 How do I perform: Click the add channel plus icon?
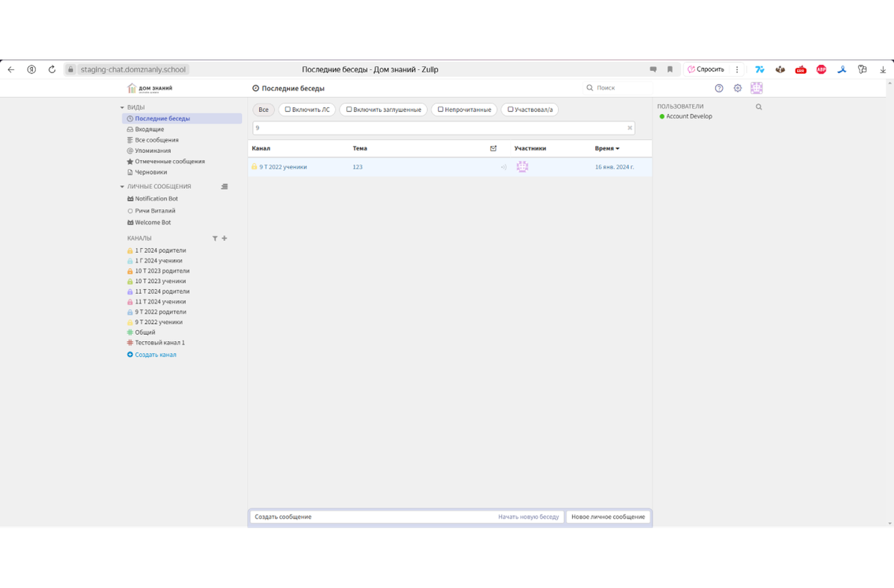pos(224,238)
